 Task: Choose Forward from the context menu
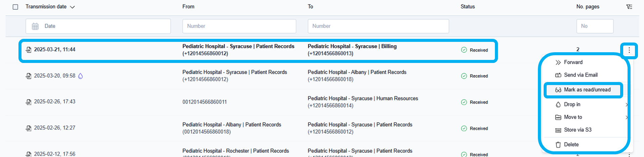(573, 62)
